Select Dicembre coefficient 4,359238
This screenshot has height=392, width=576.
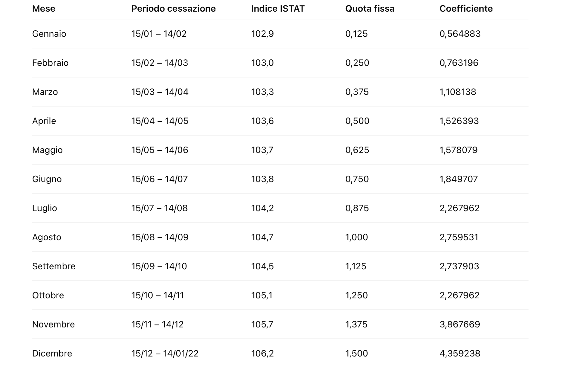[460, 354]
